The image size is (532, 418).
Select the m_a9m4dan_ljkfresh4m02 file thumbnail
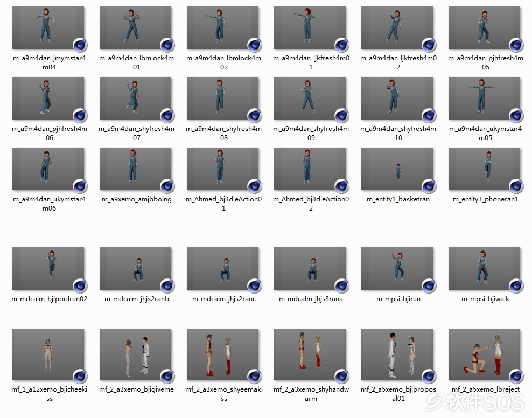(x=397, y=27)
